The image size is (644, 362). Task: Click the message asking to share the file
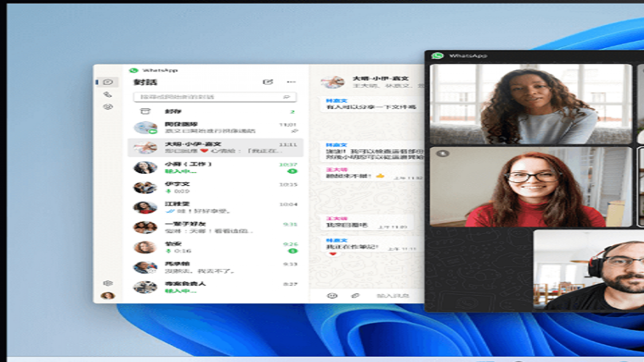pyautogui.click(x=372, y=104)
